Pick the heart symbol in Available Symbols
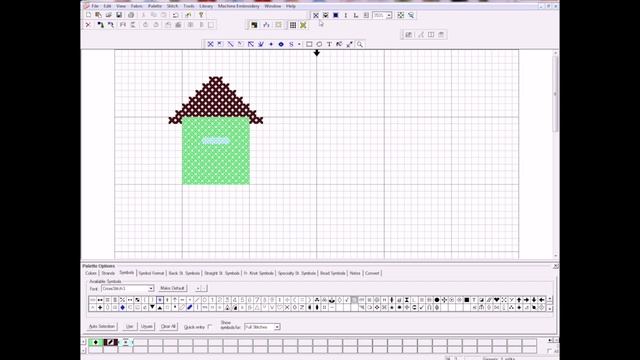 pos(496,300)
